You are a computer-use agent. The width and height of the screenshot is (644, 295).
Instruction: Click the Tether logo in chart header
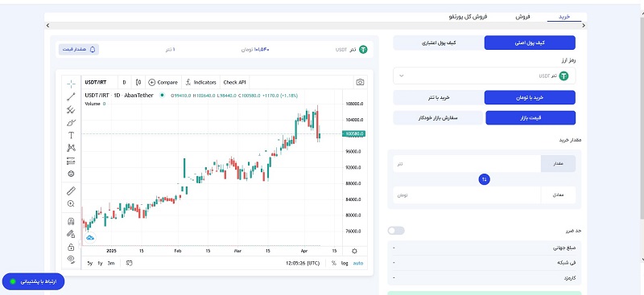click(363, 49)
